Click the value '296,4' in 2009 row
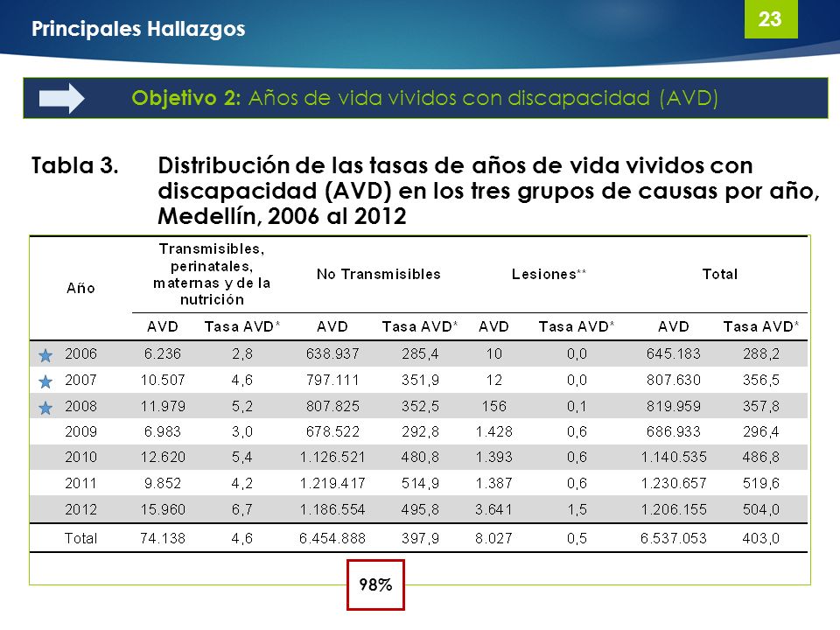This screenshot has width=840, height=630. (x=761, y=431)
